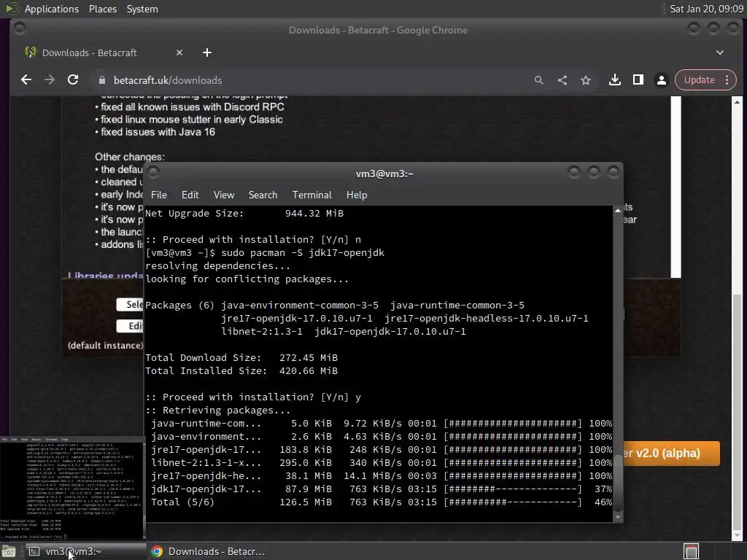Open the terminal Help menu

coord(356,195)
